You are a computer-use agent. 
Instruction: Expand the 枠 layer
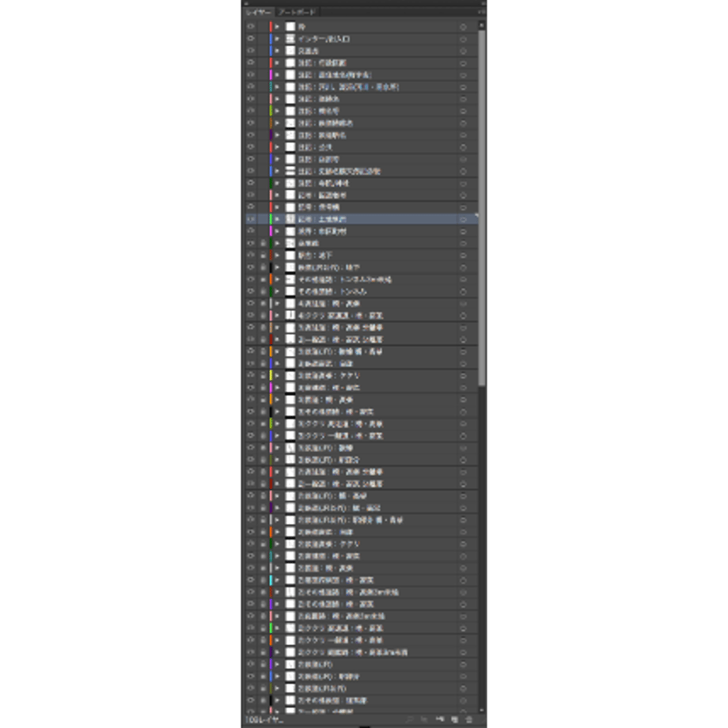point(277,27)
